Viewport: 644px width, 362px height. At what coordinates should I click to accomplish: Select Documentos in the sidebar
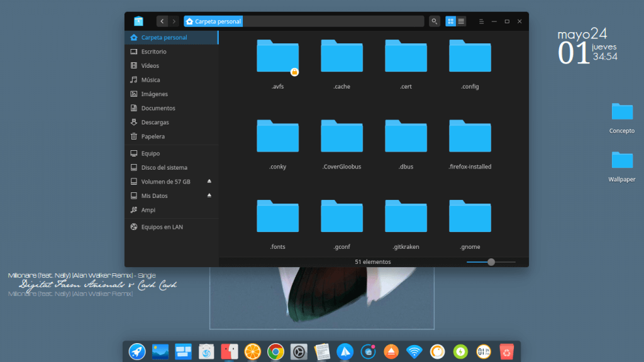(x=158, y=108)
